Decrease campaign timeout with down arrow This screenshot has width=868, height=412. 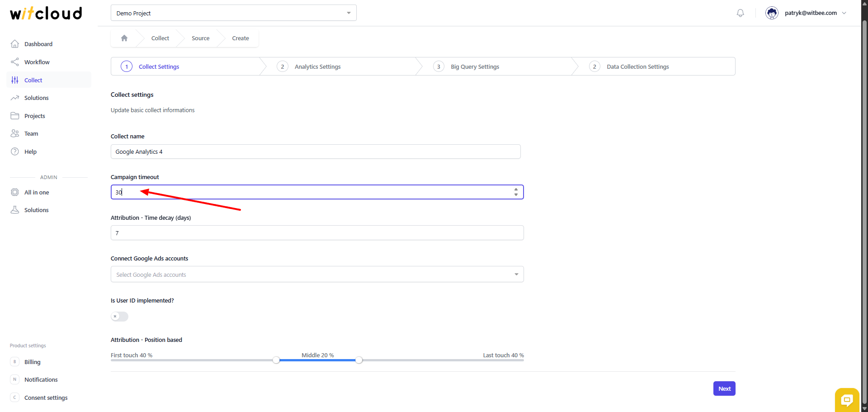click(x=516, y=195)
